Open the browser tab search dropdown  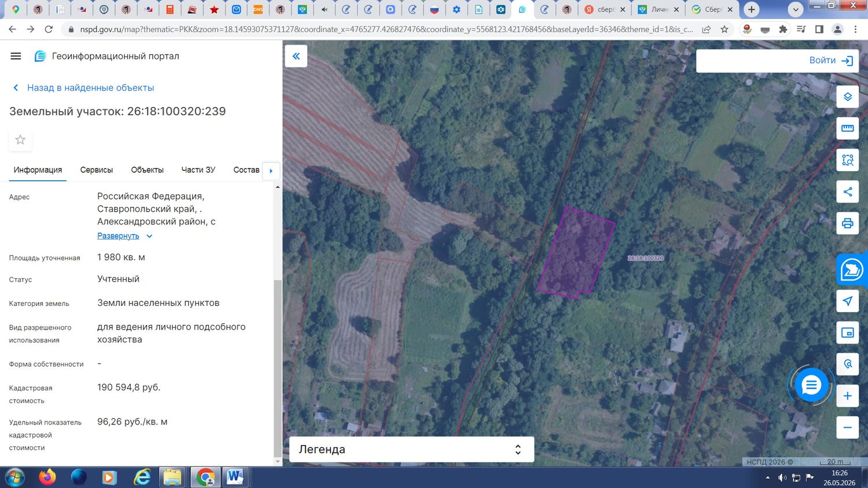796,9
